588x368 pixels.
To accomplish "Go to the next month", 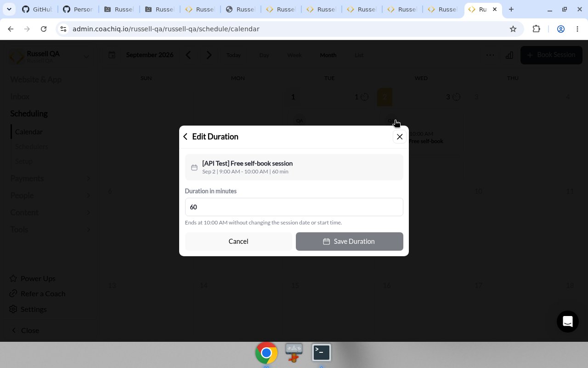I will click(x=209, y=55).
